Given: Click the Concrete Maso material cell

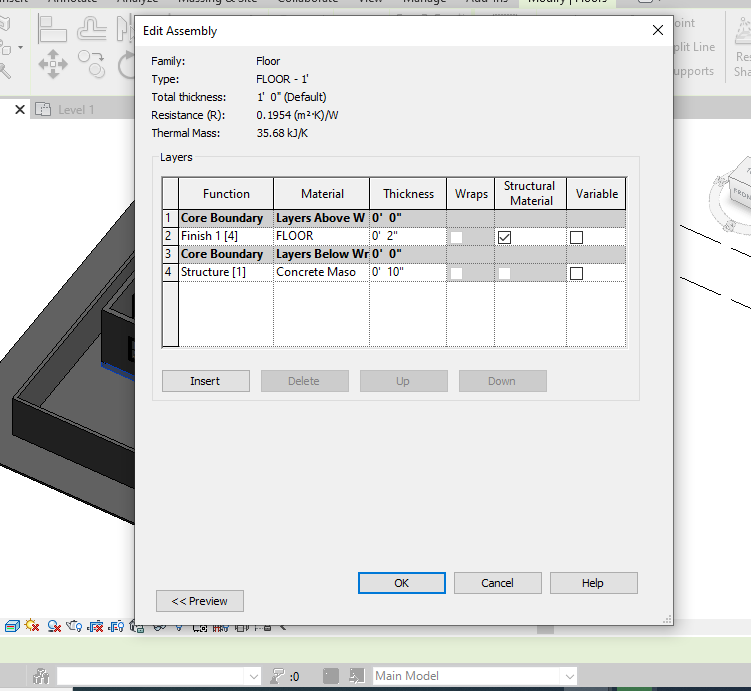Looking at the screenshot, I should coord(321,272).
